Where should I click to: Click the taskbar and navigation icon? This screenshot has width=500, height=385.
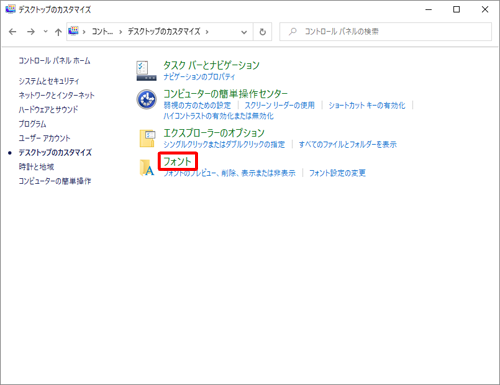pyautogui.click(x=146, y=71)
